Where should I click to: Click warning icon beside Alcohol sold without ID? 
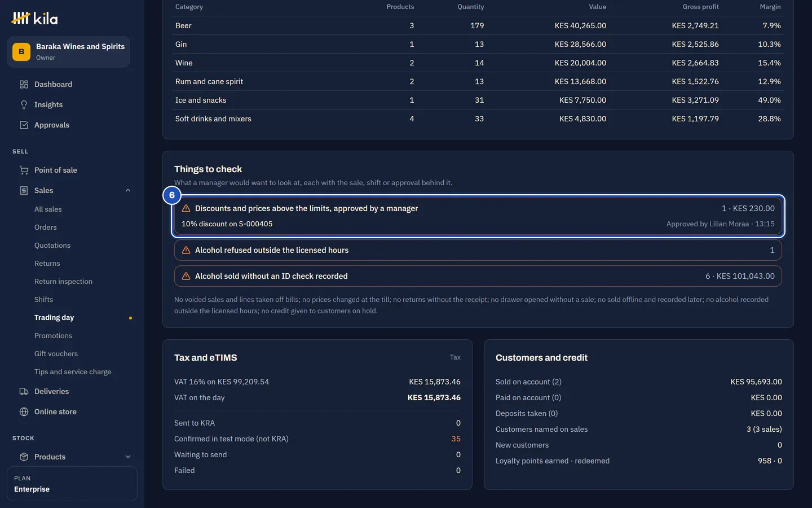186,277
